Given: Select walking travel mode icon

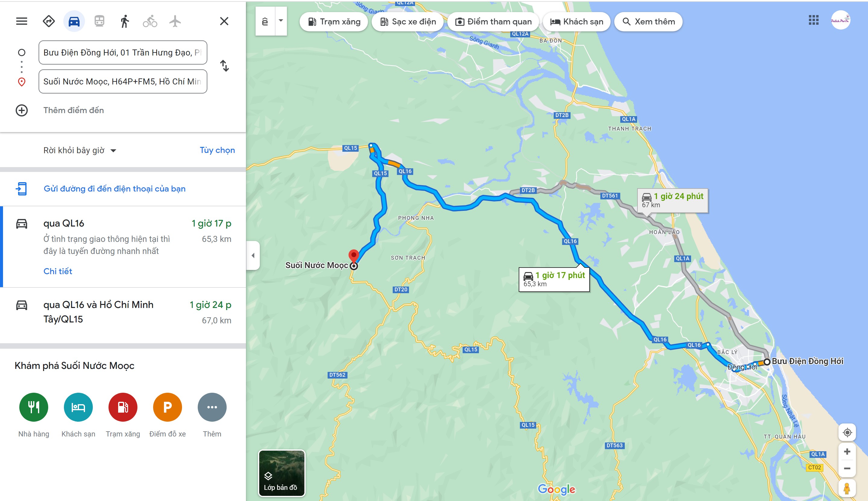Looking at the screenshot, I should (125, 21).
